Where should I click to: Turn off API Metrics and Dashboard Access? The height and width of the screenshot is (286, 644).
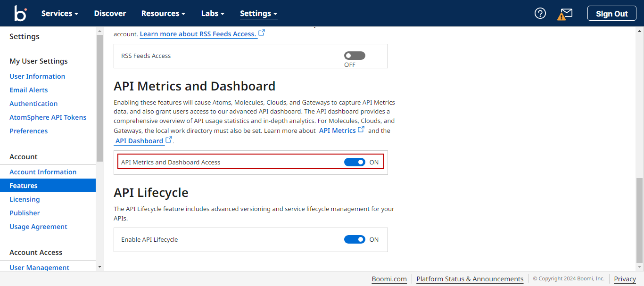[x=355, y=162]
